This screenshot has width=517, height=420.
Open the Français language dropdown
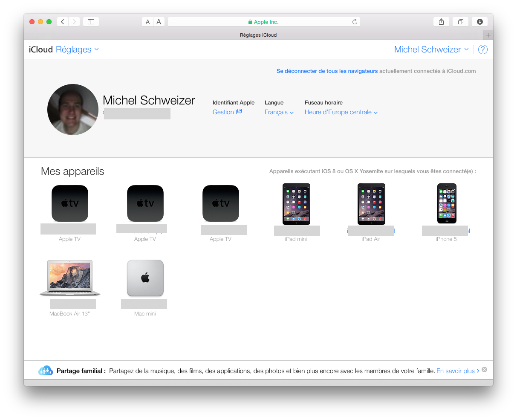click(279, 112)
